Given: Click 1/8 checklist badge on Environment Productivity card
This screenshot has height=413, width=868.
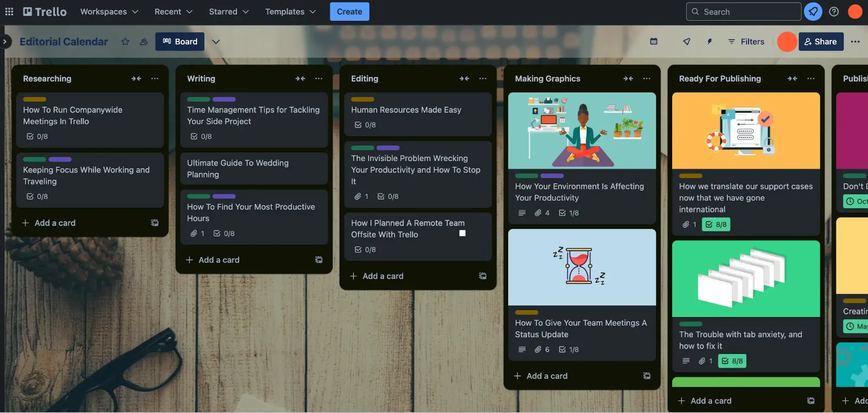Looking at the screenshot, I should click(569, 213).
